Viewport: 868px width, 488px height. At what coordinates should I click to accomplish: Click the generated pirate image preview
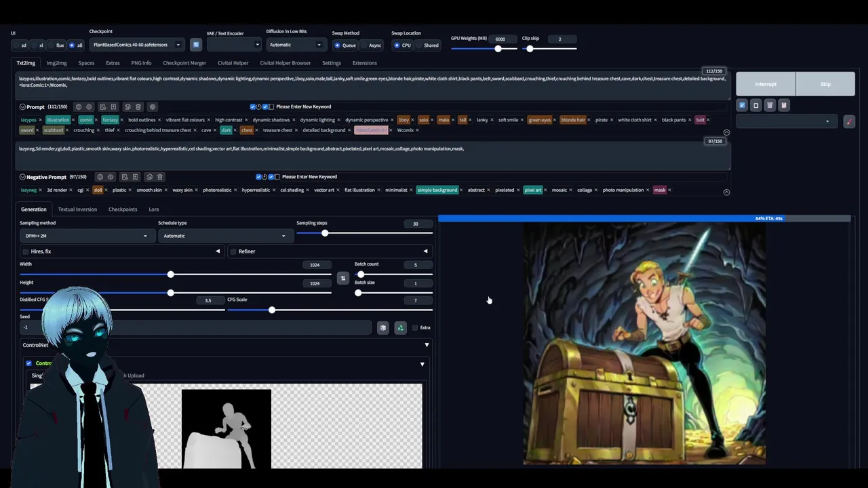coord(644,344)
